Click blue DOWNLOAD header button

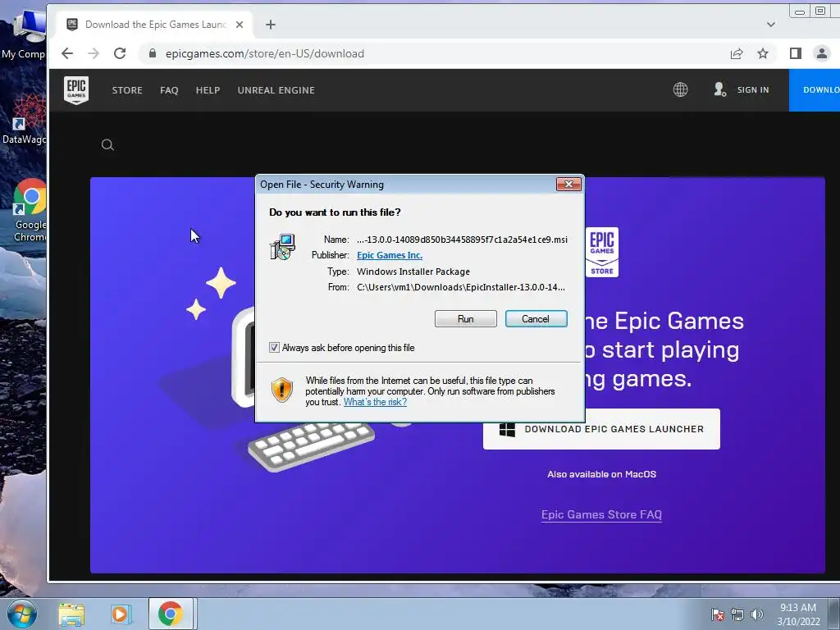(815, 90)
